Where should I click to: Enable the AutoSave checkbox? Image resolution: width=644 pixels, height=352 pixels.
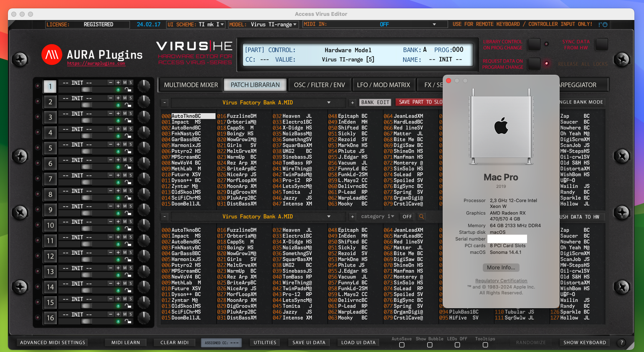402,345
